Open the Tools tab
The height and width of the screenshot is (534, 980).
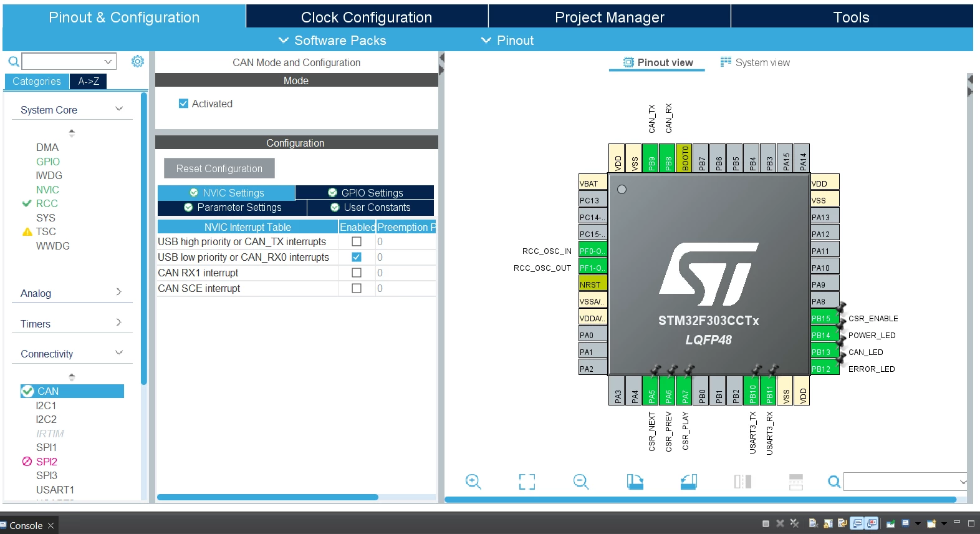tap(852, 17)
